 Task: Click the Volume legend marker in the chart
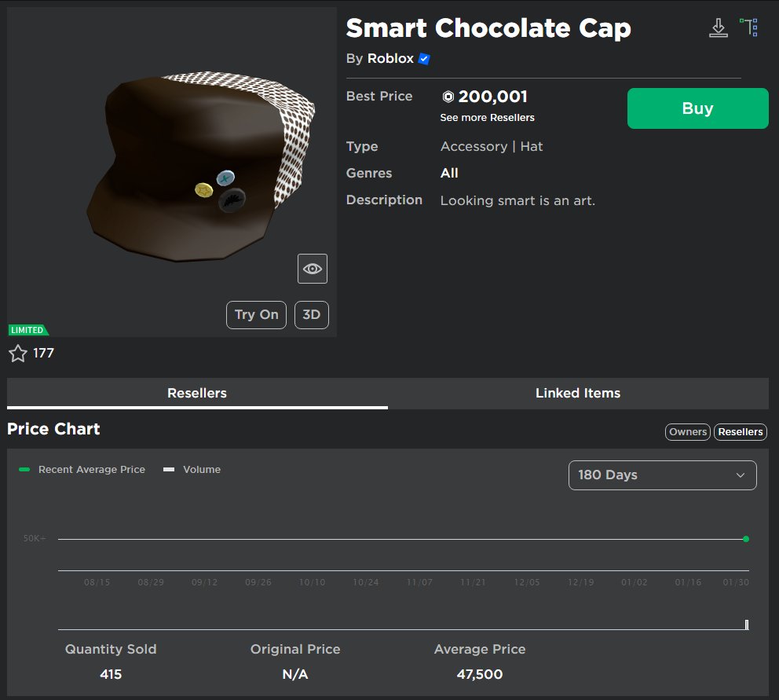click(169, 469)
